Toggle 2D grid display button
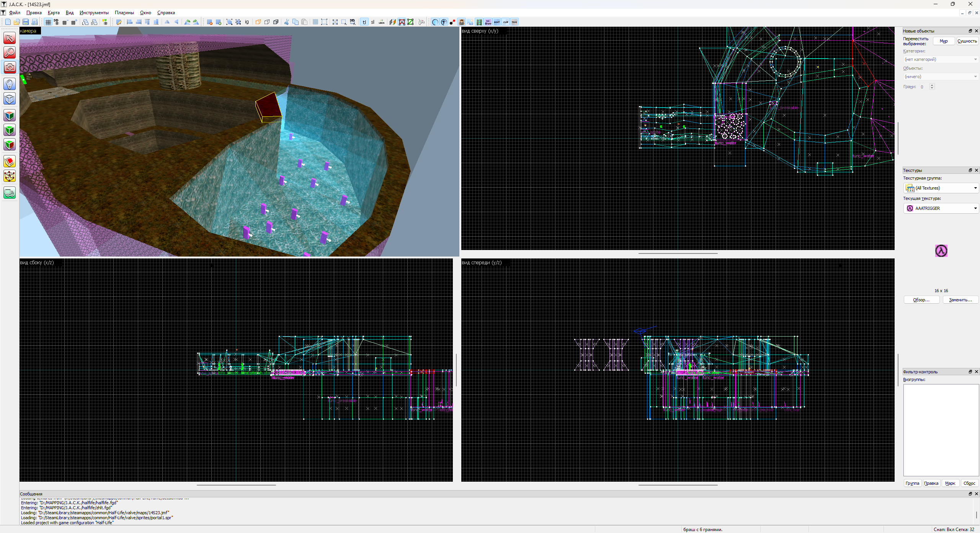980x533 pixels. 48,22
